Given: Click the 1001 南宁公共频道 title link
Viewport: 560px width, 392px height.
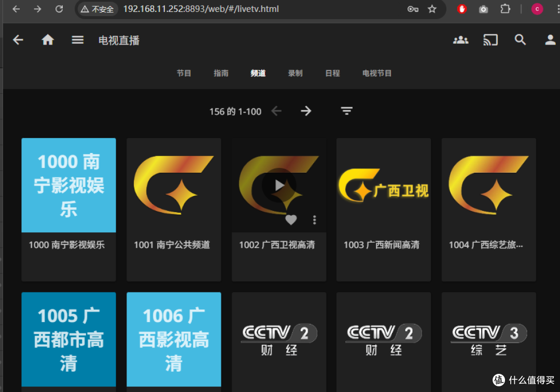Looking at the screenshot, I should tap(172, 245).
